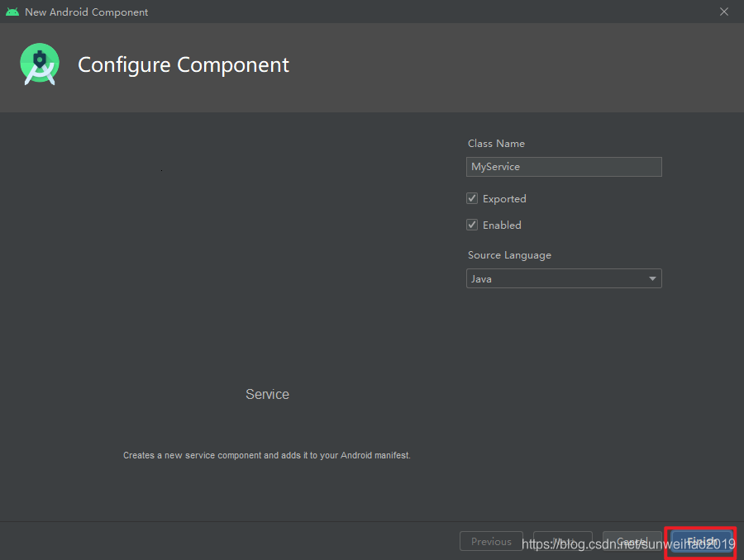Click the Previous button
The width and height of the screenshot is (744, 560).
coord(491,541)
